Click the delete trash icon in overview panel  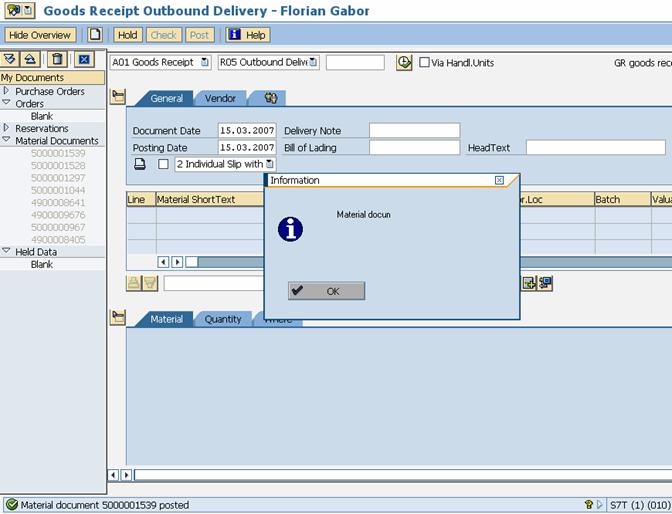click(x=57, y=60)
